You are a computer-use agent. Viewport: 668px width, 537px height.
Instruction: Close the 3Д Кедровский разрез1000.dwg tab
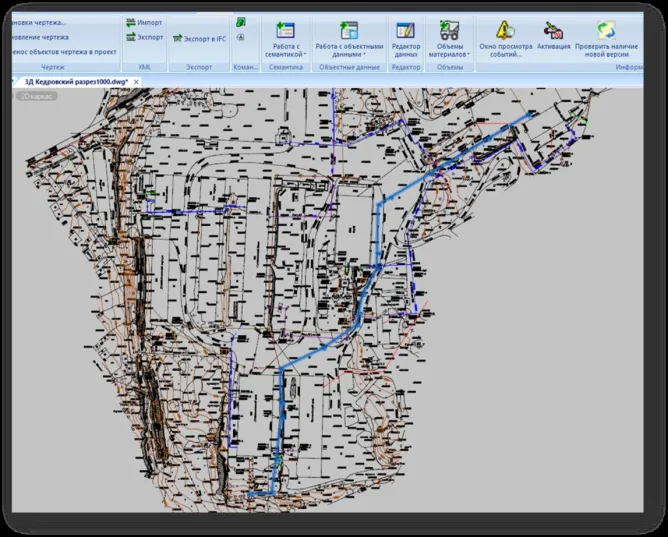coord(136,81)
